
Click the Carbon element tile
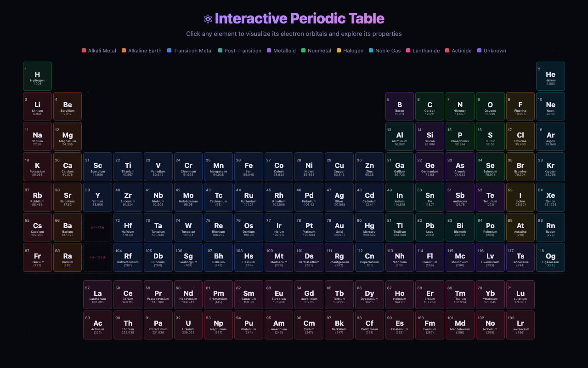point(430,106)
